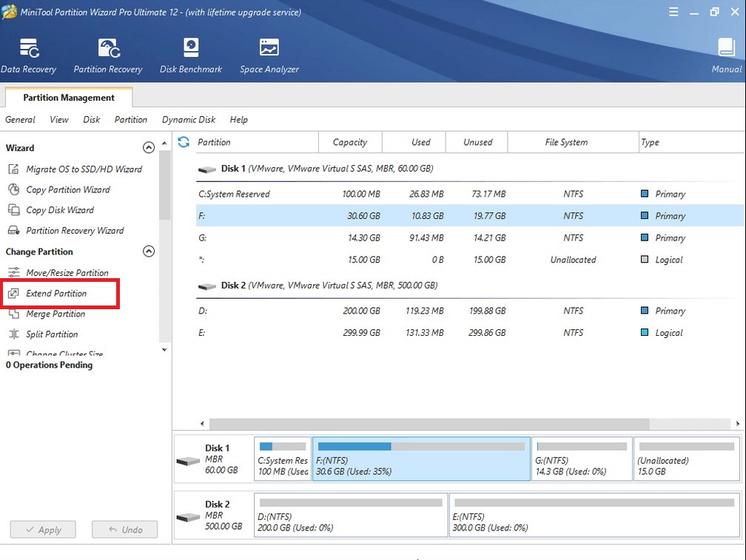Click the Copy Disk Wizard icon
Image resolution: width=746 pixels, height=560 pixels.
point(14,209)
